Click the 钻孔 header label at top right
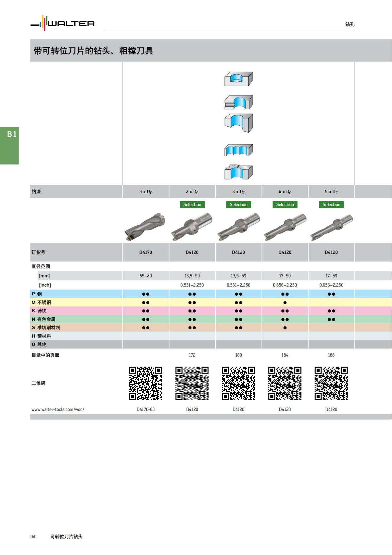This screenshot has width=392, height=555. (350, 24)
